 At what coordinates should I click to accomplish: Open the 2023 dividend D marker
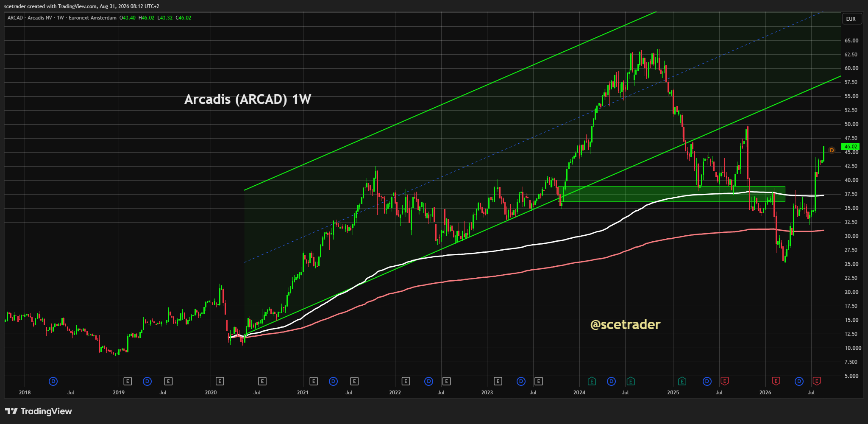point(521,381)
